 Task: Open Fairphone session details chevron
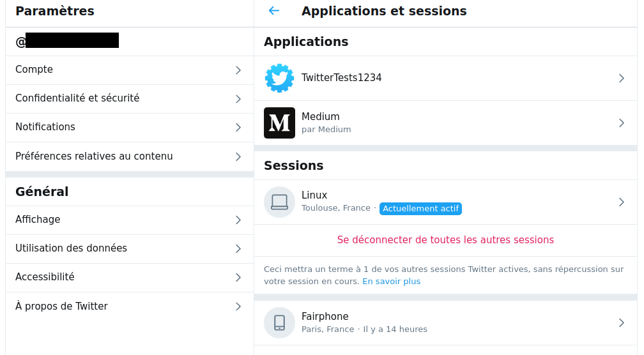tap(622, 323)
